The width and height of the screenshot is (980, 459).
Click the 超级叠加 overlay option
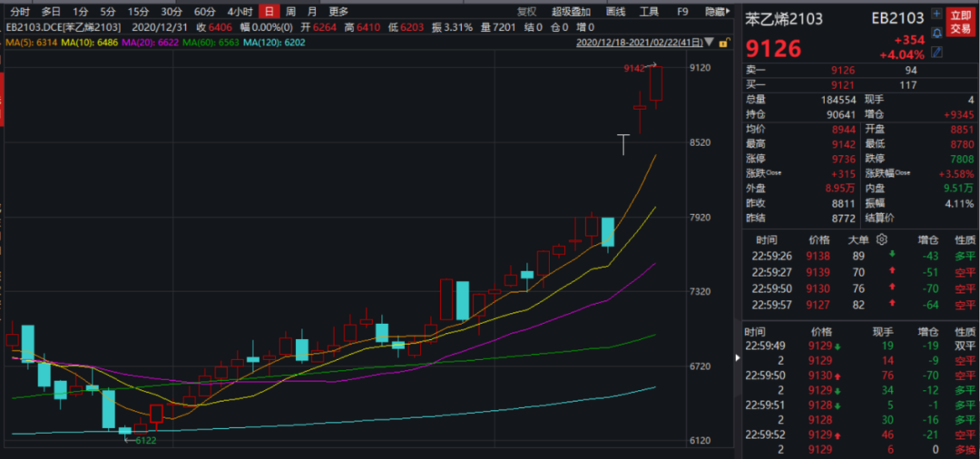tap(572, 12)
